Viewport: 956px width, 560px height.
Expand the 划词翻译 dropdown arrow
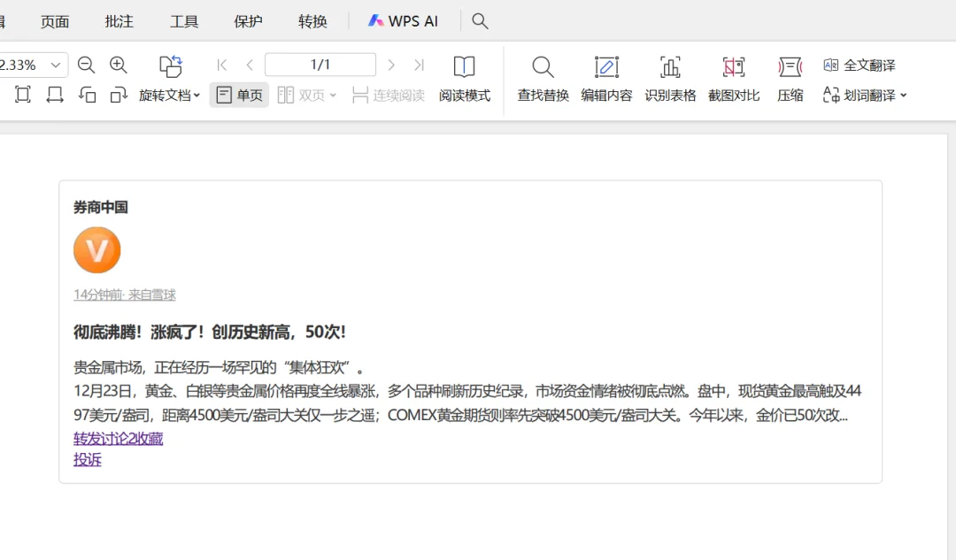click(904, 96)
